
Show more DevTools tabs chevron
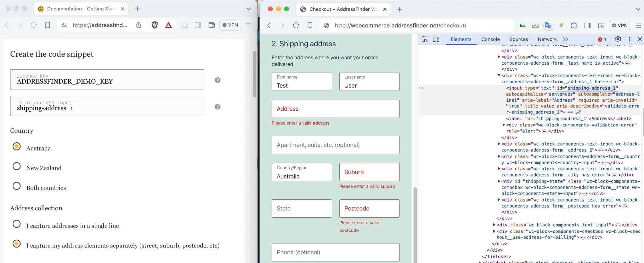pyautogui.click(x=566, y=39)
